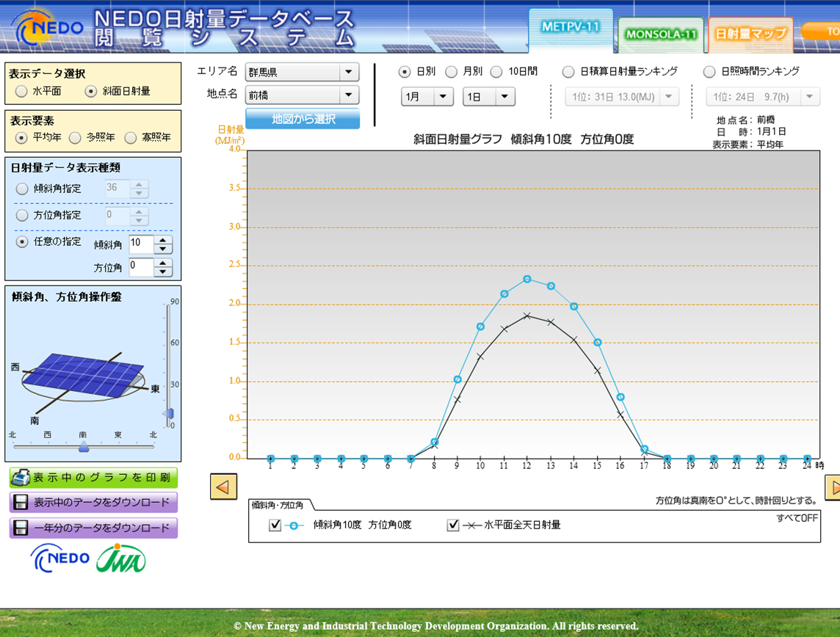Screen dimensions: 840x637
Task: Select the 斜面日射量 radio button
Action: pos(90,91)
